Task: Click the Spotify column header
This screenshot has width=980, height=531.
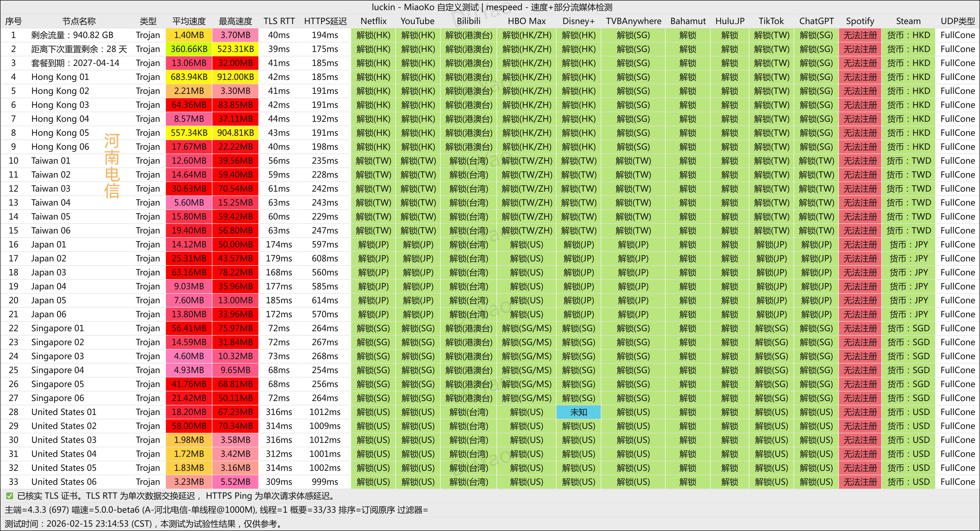Action: pos(860,21)
